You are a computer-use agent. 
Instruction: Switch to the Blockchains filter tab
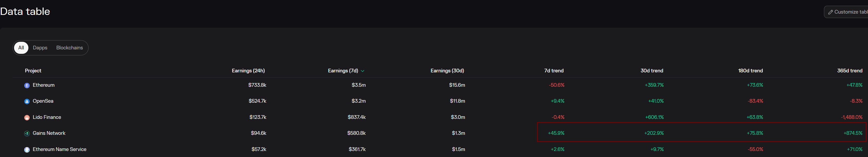click(69, 48)
